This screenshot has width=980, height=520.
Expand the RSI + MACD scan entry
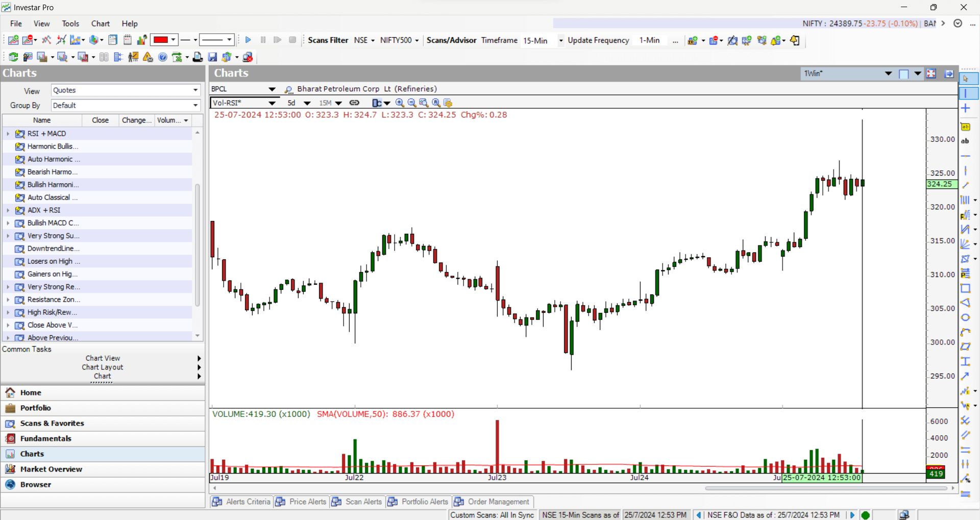pos(8,134)
